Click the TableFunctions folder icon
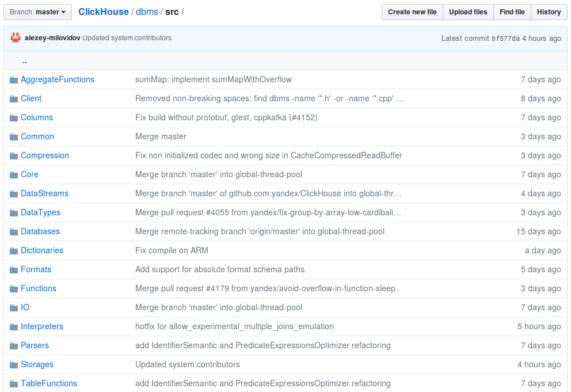Image resolution: width=571 pixels, height=392 pixels. tap(14, 384)
